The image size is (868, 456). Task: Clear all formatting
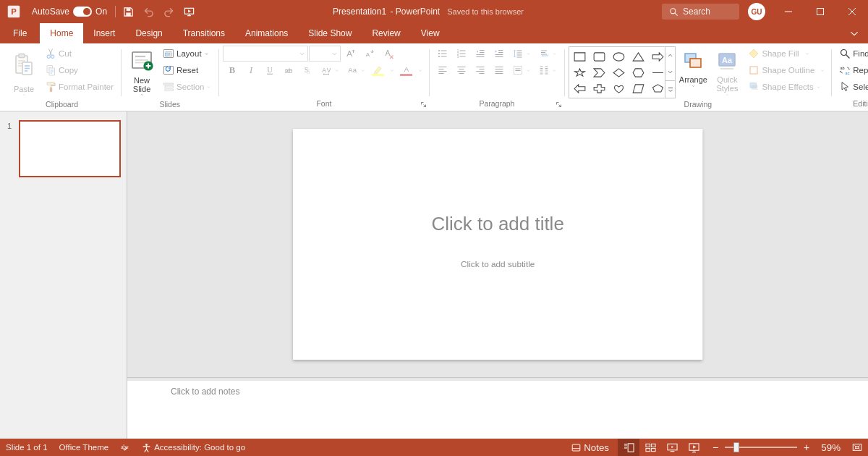389,54
